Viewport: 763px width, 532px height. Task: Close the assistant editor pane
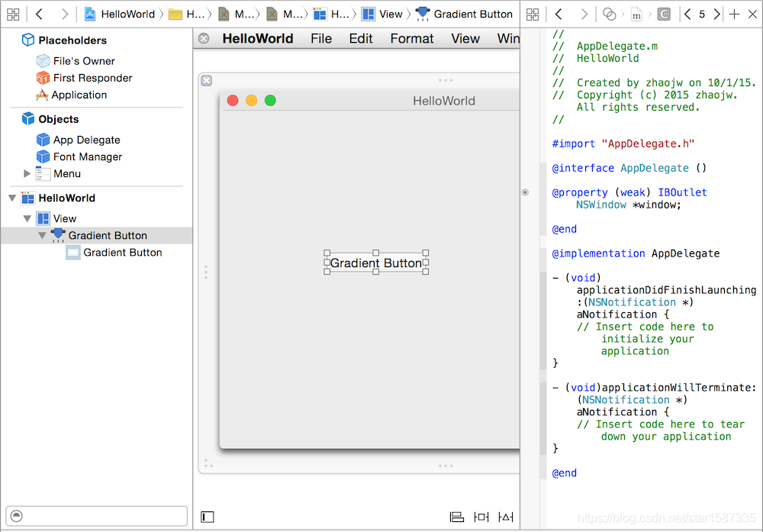[x=752, y=15]
